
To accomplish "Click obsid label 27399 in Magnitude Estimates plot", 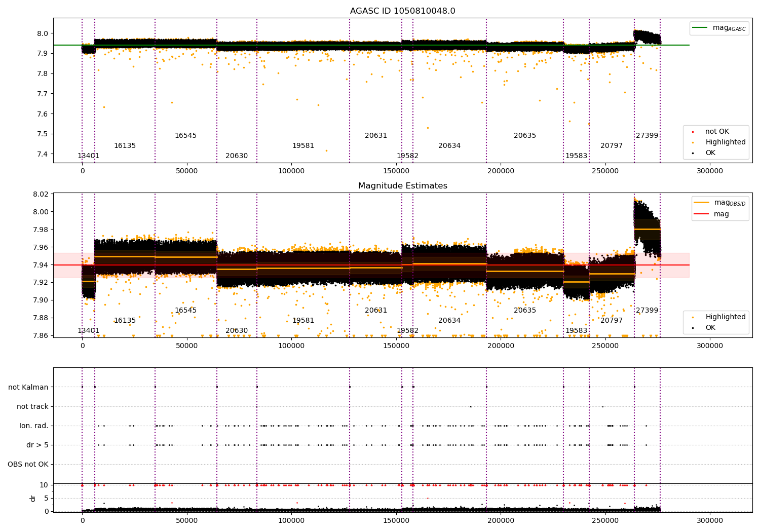I will 647,311.
